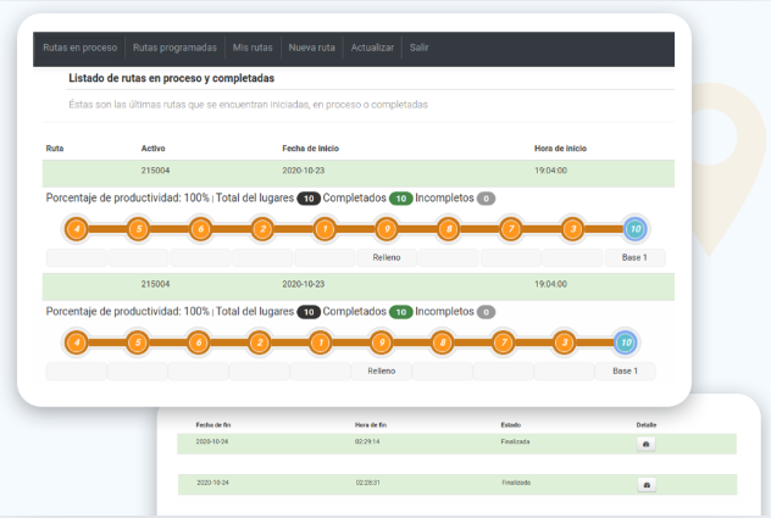
Task: Click stop marker 4 in the first route
Action: tap(76, 229)
